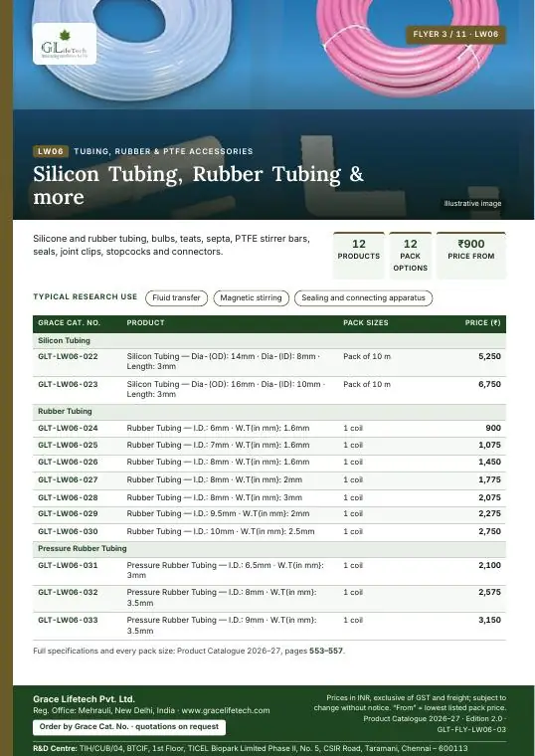This screenshot has width=535, height=756.
Task: Click the PRODUCT column header
Action: click(x=145, y=323)
